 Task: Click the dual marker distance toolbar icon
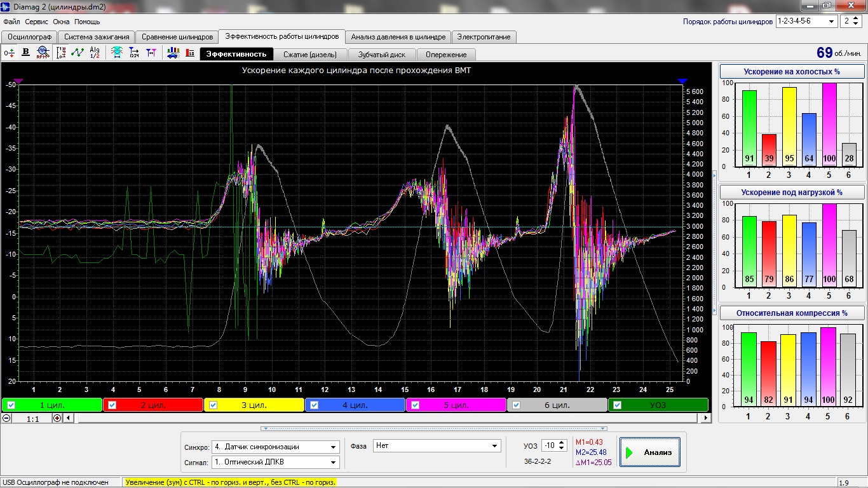click(x=151, y=53)
